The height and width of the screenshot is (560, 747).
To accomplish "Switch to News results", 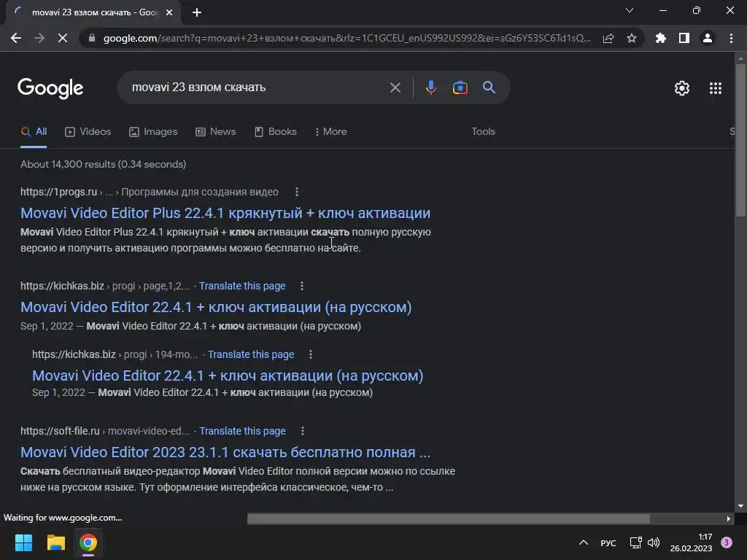I will click(216, 132).
